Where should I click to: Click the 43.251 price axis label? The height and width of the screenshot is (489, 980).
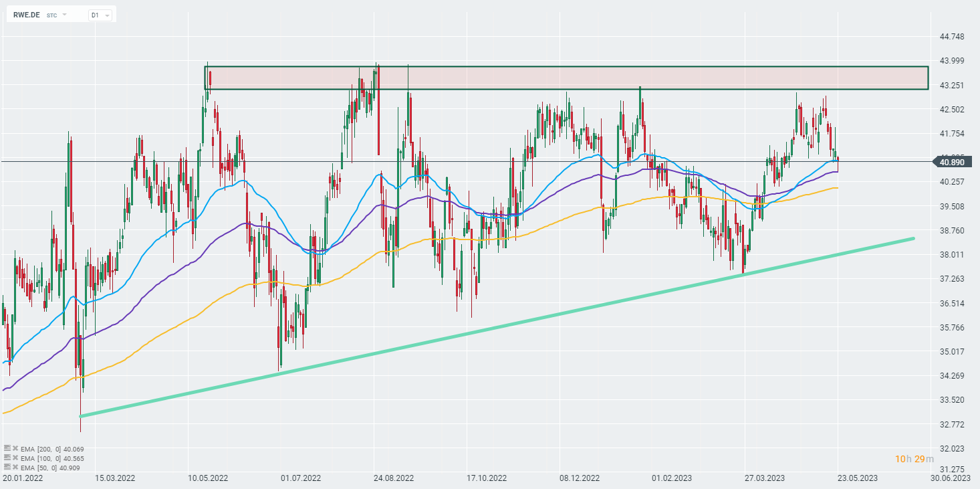point(951,85)
